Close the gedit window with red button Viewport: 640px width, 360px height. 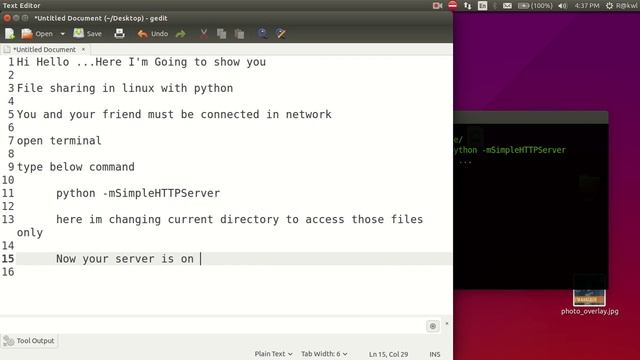coord(7,18)
